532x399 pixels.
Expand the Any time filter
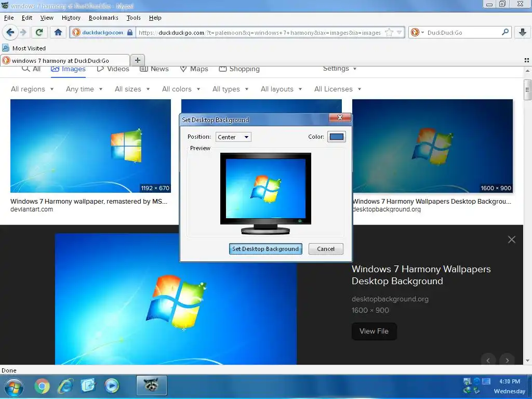pyautogui.click(x=84, y=89)
